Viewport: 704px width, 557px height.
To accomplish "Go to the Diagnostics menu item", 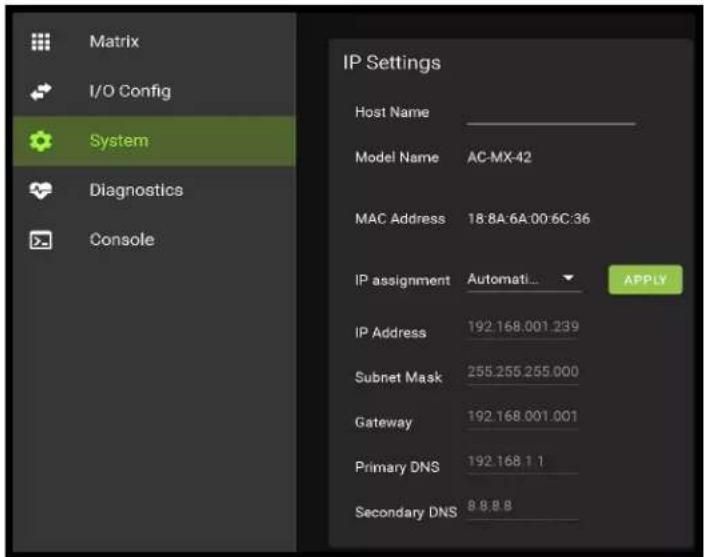I will (x=154, y=190).
